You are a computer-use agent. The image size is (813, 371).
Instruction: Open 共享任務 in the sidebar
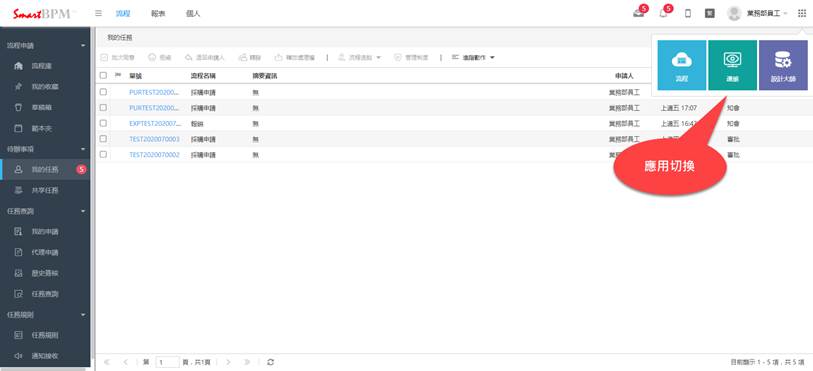[x=45, y=190]
